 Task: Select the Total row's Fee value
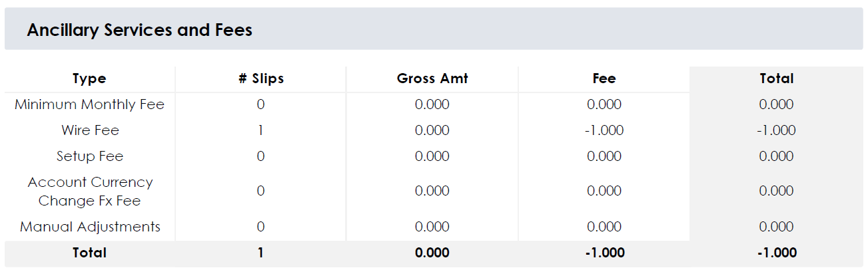pyautogui.click(x=604, y=253)
